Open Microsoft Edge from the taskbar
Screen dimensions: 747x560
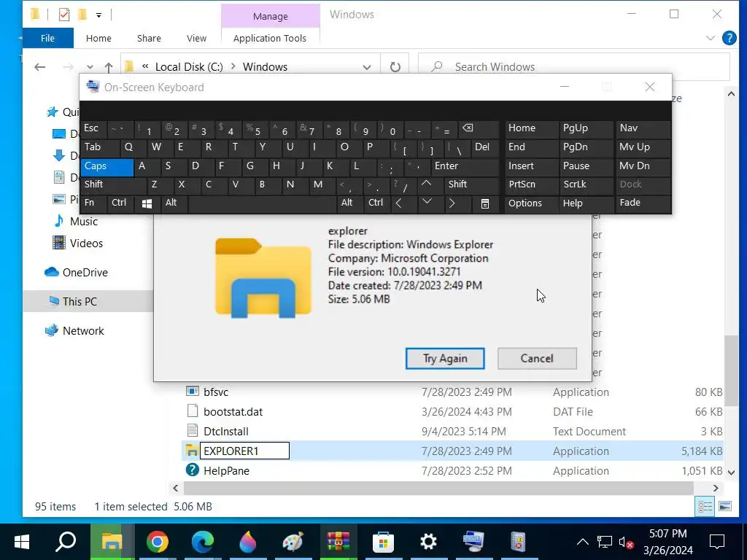pos(203,542)
